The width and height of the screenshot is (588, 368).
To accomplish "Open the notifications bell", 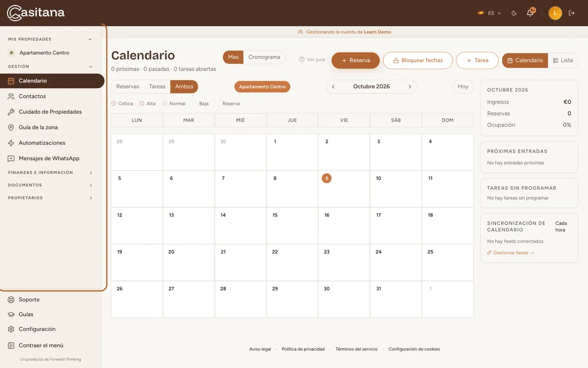I will tap(530, 13).
